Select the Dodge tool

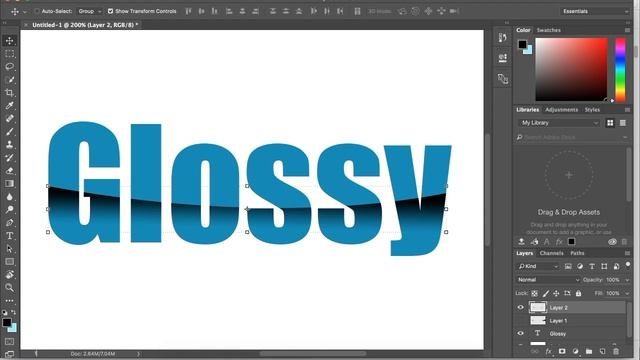(9, 210)
